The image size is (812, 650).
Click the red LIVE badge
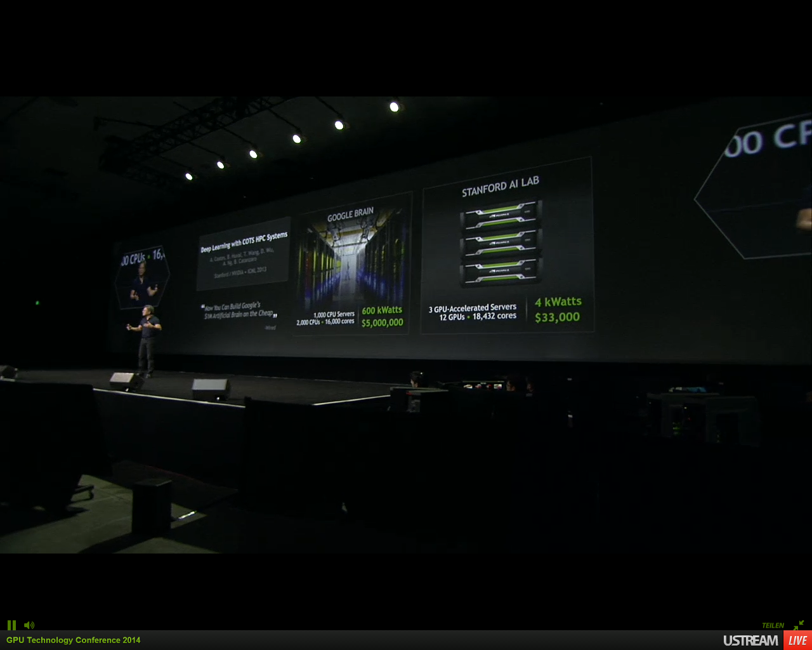point(797,640)
